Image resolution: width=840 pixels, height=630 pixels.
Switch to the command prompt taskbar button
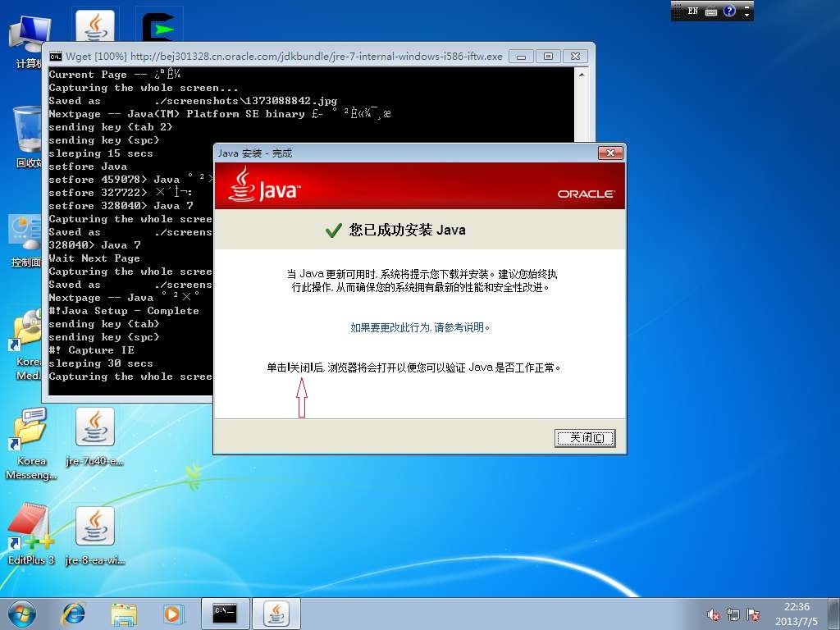tap(225, 613)
